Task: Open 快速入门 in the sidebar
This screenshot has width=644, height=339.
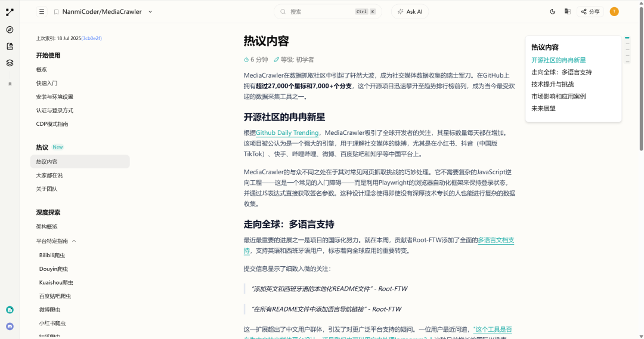Action: click(47, 84)
